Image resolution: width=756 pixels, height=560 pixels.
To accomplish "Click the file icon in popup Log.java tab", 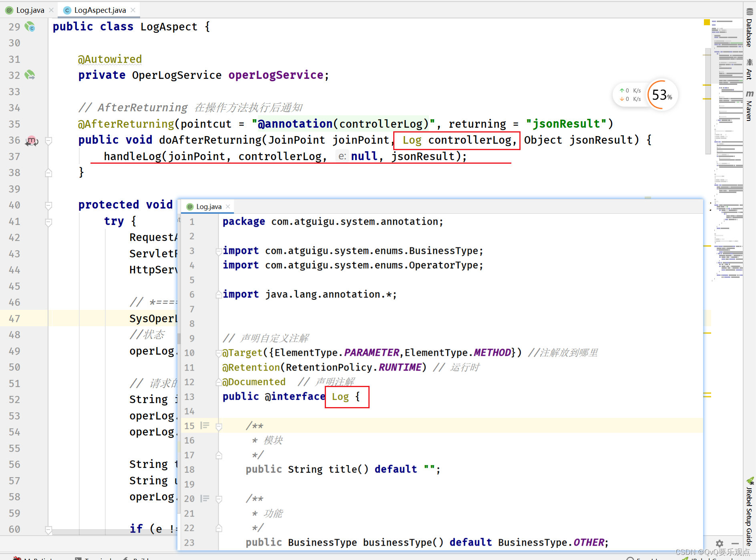I will click(x=190, y=207).
